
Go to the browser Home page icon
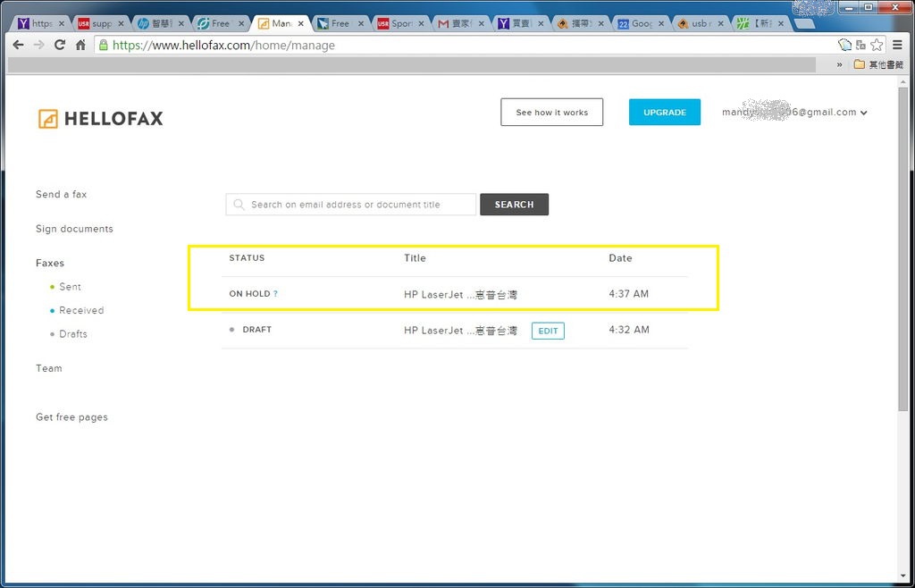[80, 45]
